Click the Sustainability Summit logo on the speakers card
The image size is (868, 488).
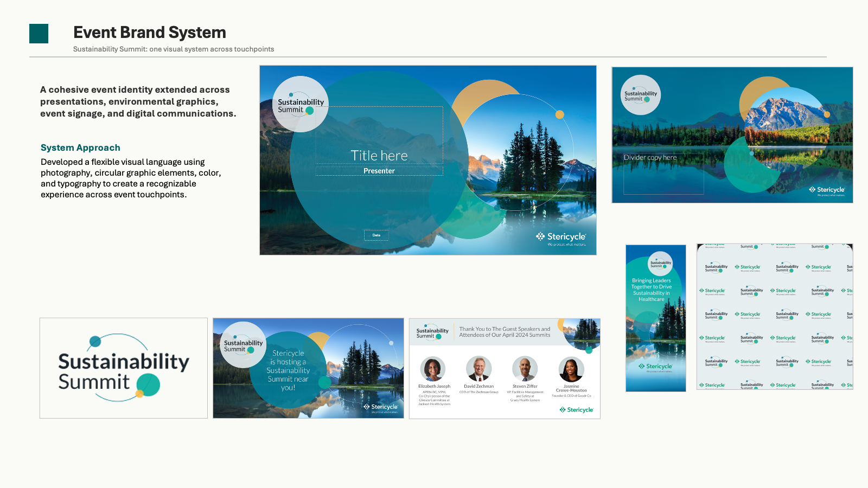point(432,333)
